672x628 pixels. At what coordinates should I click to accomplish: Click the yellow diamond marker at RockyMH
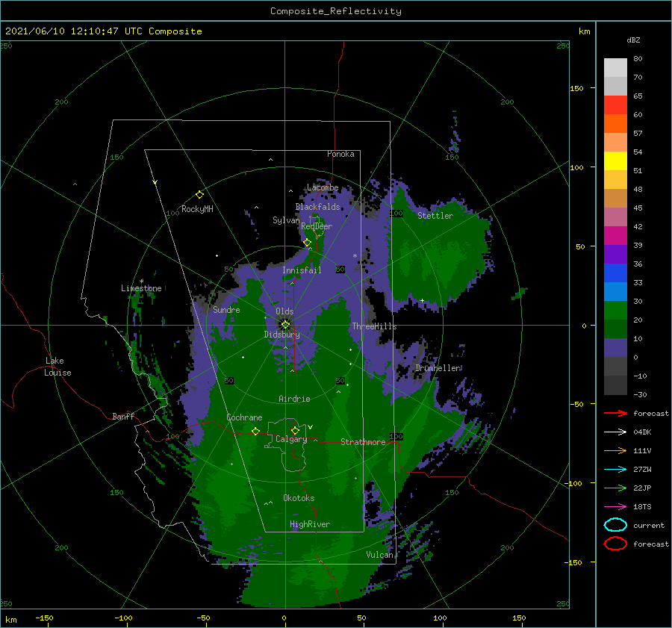tap(199, 195)
